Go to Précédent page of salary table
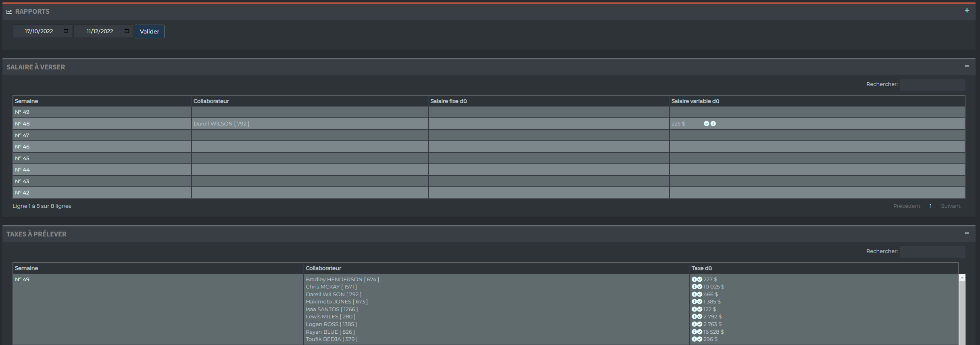 pos(907,206)
